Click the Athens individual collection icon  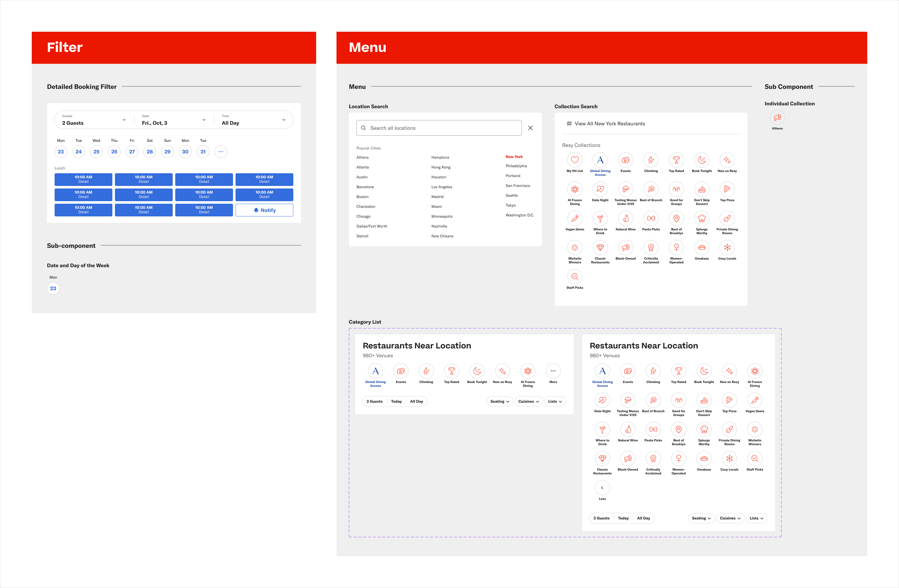pos(777,118)
